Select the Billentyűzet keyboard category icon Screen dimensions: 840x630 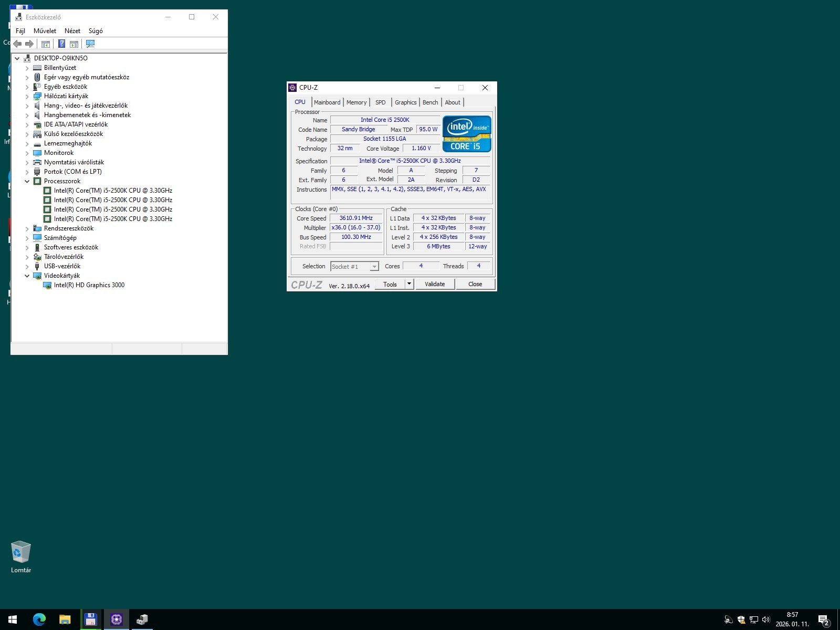(37, 68)
